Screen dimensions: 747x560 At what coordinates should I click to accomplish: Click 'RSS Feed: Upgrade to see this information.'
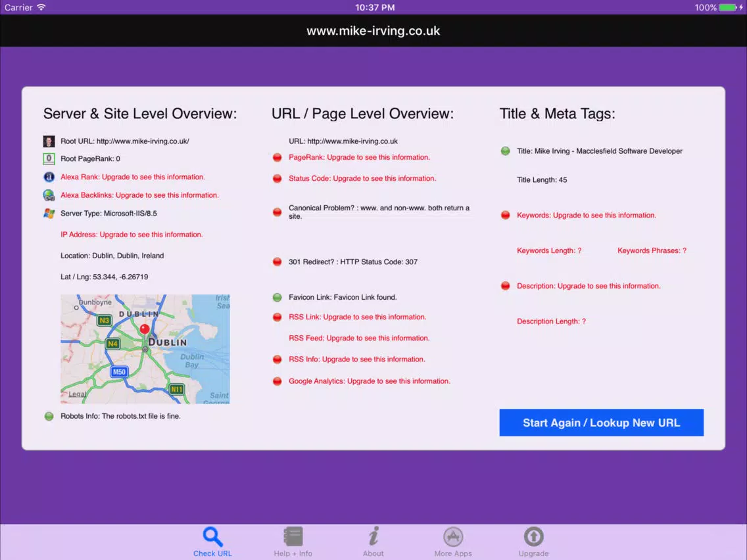[x=359, y=338]
